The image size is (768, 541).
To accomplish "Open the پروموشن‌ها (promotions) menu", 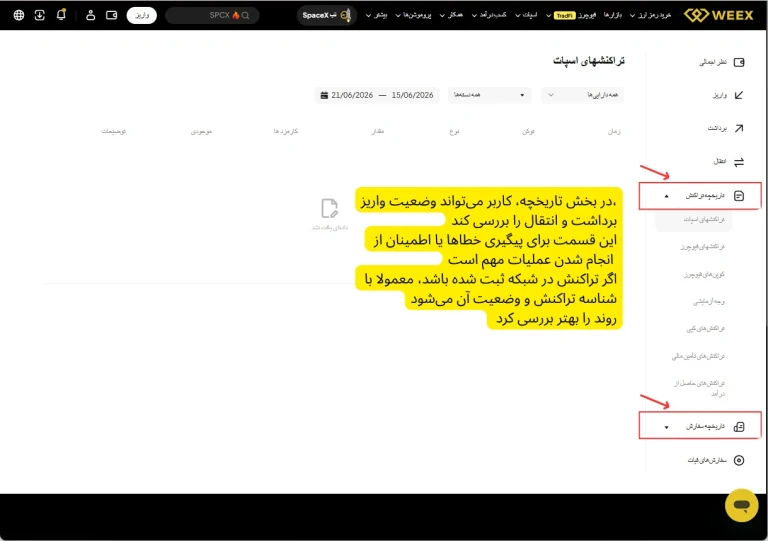I will tap(413, 15).
